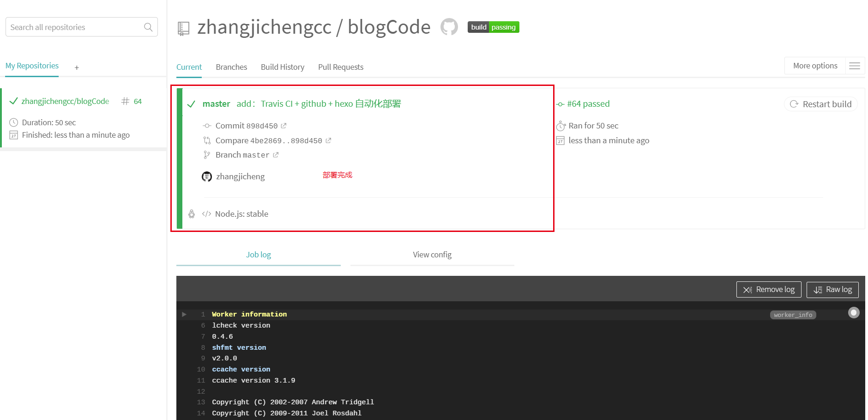Click the Linux penguin OS icon
This screenshot has width=868, height=420.
coord(192,214)
